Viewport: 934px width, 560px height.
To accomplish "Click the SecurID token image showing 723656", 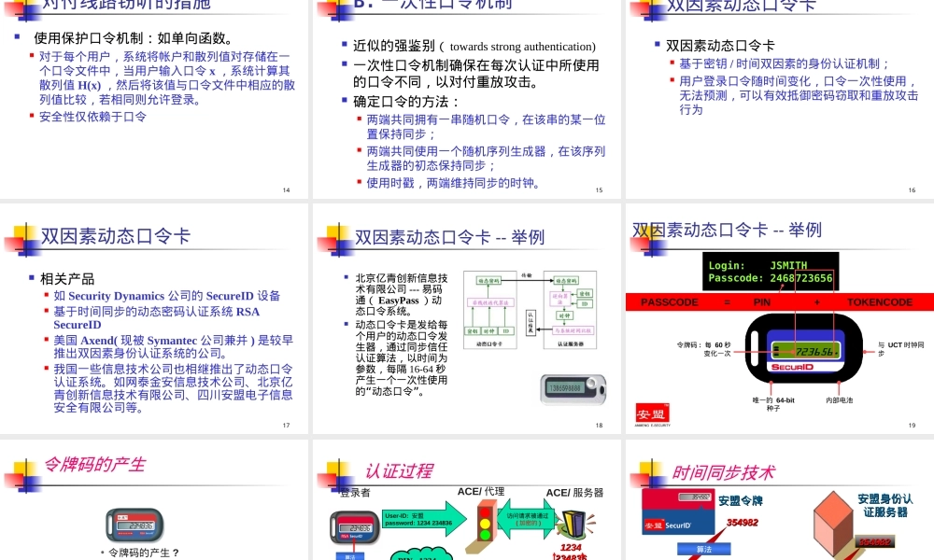I will [x=804, y=349].
